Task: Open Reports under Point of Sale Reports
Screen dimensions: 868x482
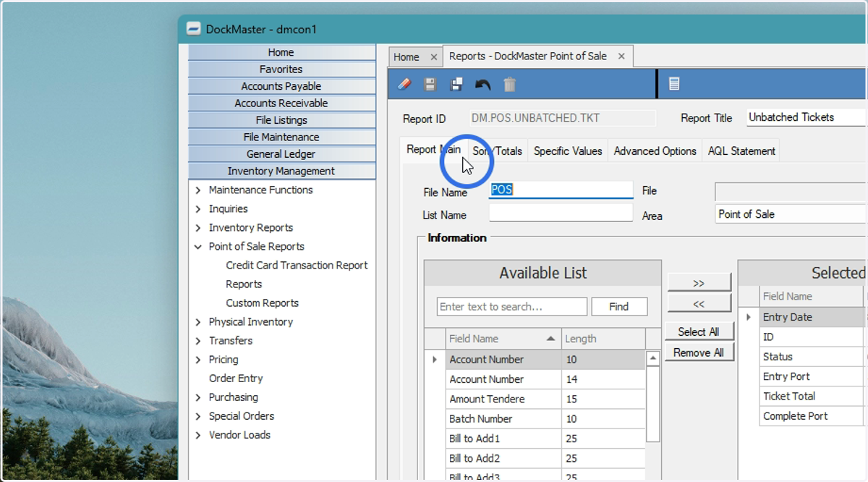Action: [244, 284]
